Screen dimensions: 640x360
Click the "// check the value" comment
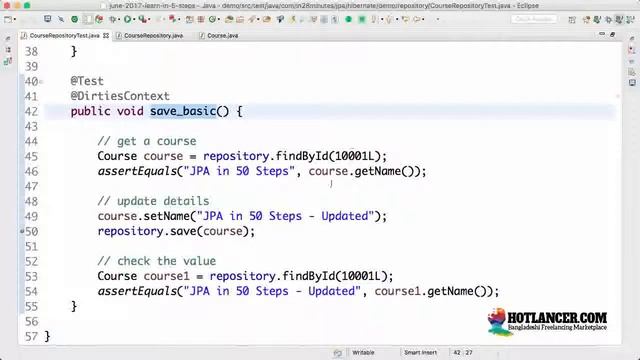157,261
